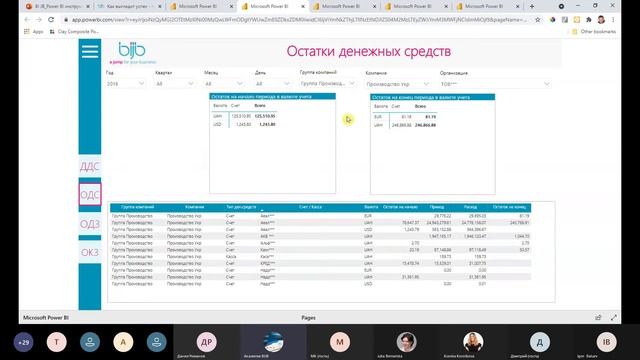
Task: Click the 'Остатки денежных средств' page title
Action: (x=369, y=51)
